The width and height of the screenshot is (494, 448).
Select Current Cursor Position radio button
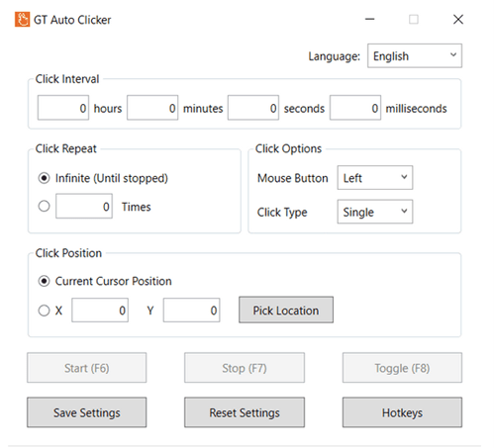44,281
